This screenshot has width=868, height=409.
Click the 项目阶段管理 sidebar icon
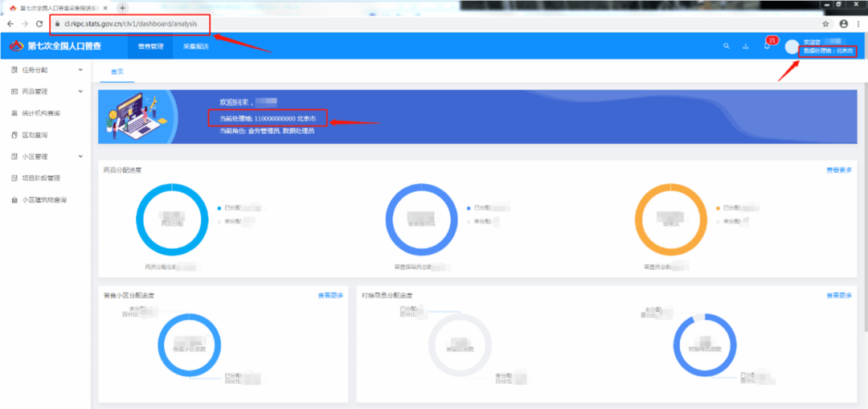(14, 178)
